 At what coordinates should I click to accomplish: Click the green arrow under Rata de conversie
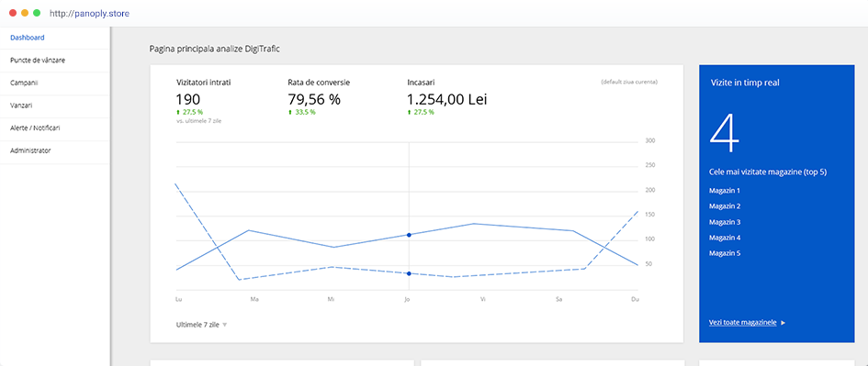[x=290, y=112]
